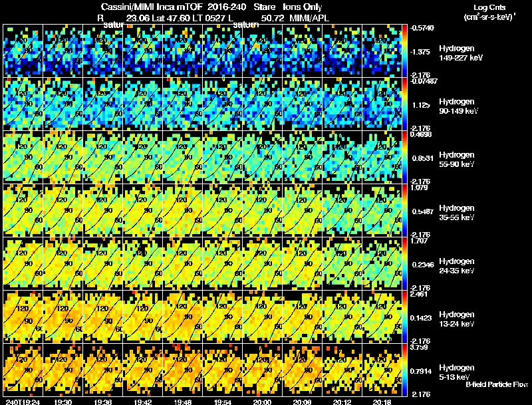Select the '19:54' time axis label
The image size is (532, 405).
(x=223, y=402)
